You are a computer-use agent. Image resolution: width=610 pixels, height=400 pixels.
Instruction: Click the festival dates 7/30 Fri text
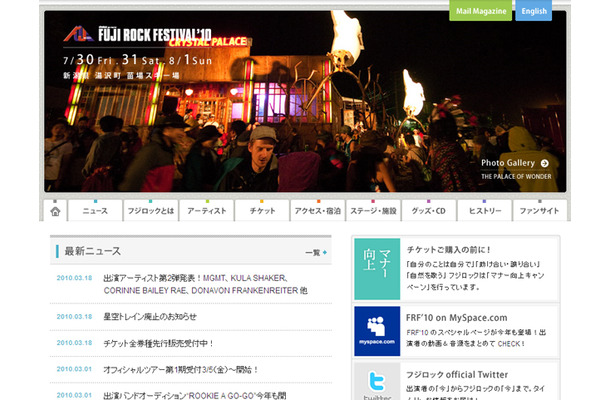pos(138,60)
